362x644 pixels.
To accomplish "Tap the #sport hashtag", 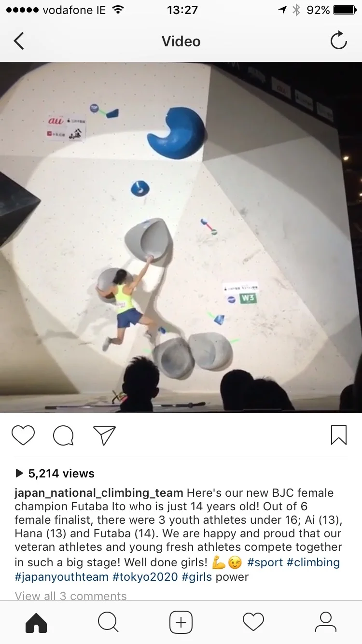I will click(x=265, y=562).
